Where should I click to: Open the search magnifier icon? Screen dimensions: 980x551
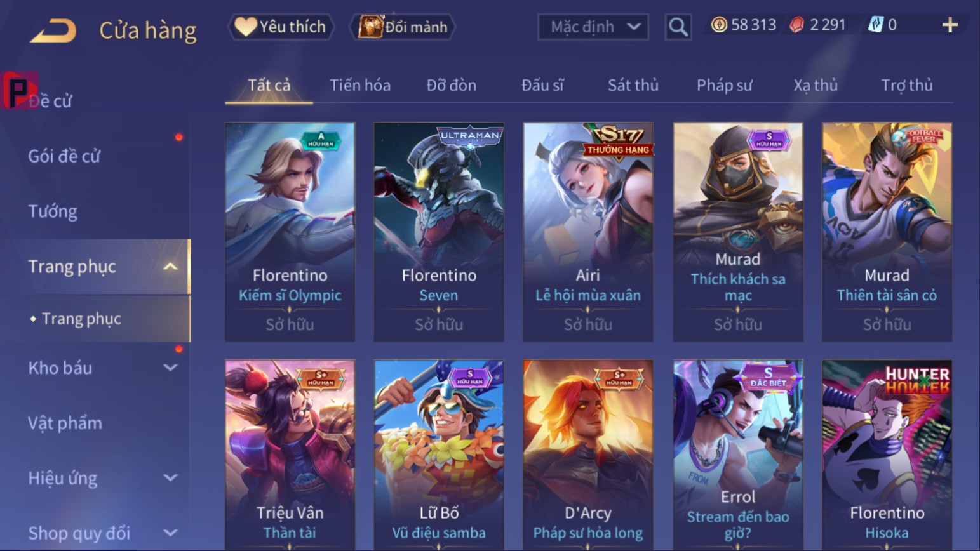(x=678, y=27)
